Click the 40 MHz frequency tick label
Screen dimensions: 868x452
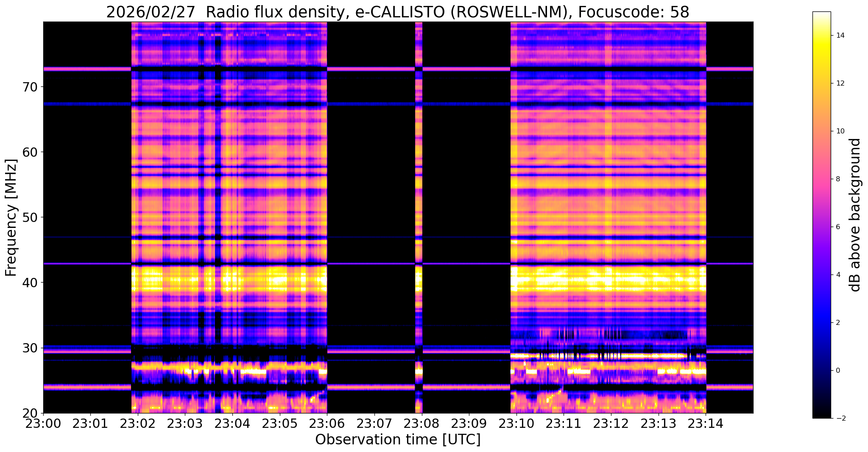coord(30,283)
